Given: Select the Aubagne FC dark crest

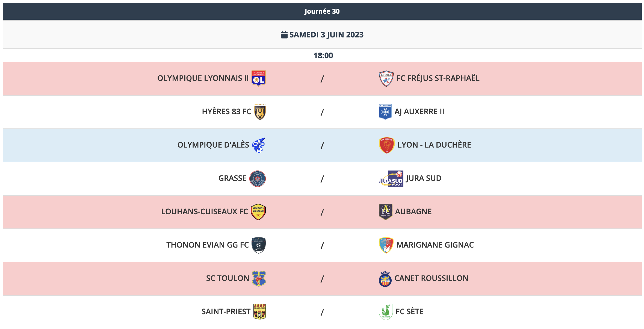Looking at the screenshot, I should [x=385, y=212].
